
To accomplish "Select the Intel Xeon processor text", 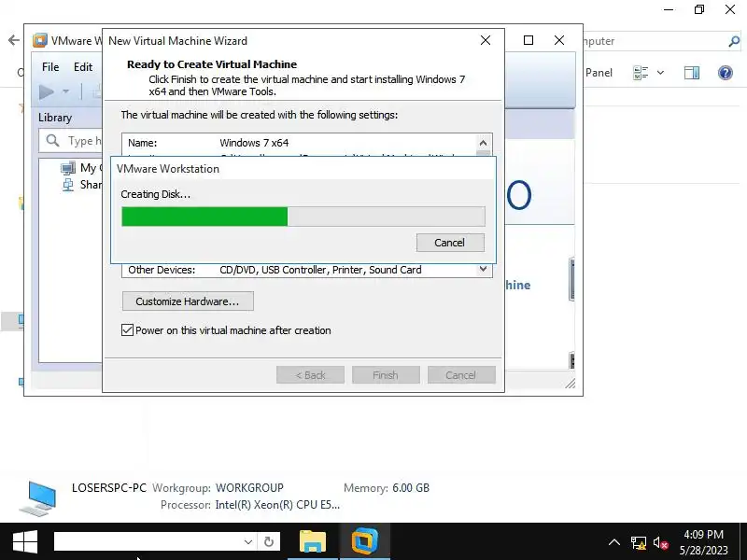I will coord(277,505).
